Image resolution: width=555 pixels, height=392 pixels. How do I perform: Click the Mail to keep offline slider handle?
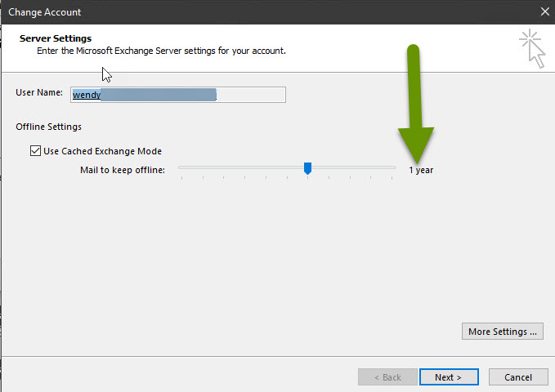point(307,168)
